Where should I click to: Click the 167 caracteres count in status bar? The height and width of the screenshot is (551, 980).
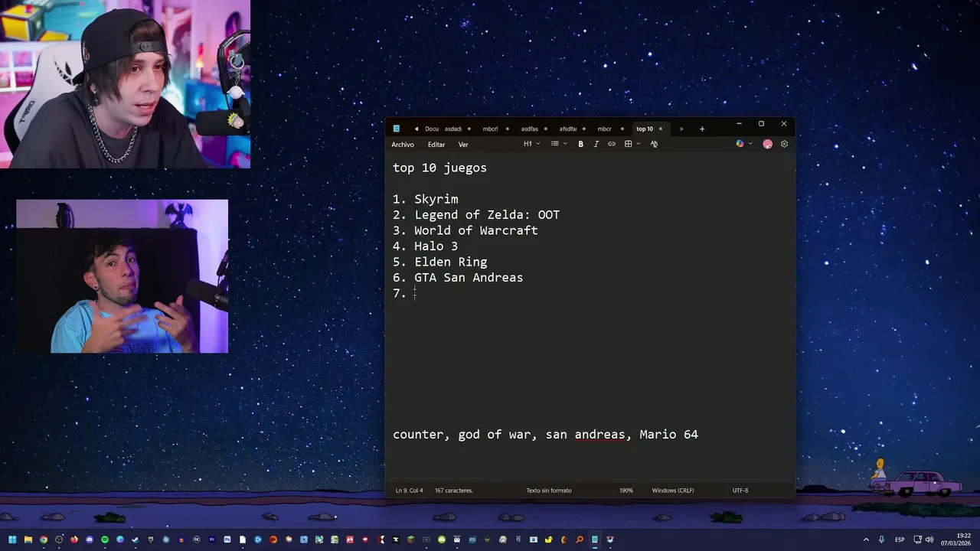point(454,491)
